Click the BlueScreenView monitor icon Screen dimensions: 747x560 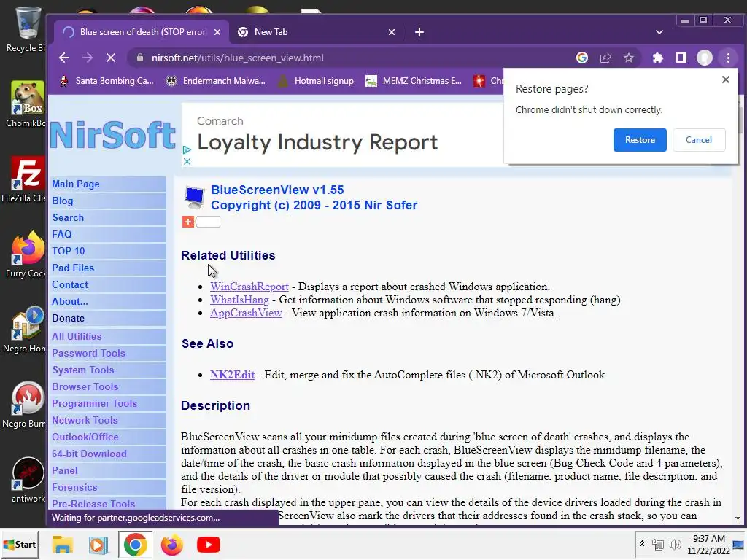click(x=194, y=197)
